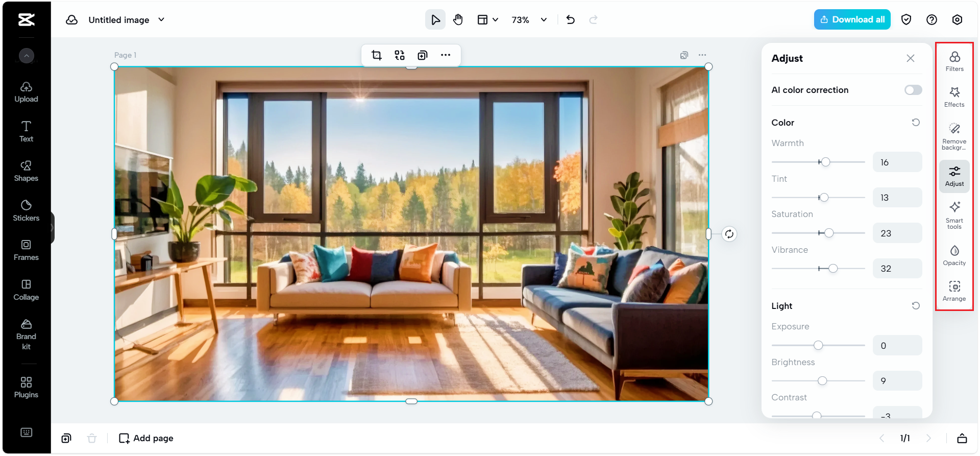Select the hand pan tool

point(458,20)
